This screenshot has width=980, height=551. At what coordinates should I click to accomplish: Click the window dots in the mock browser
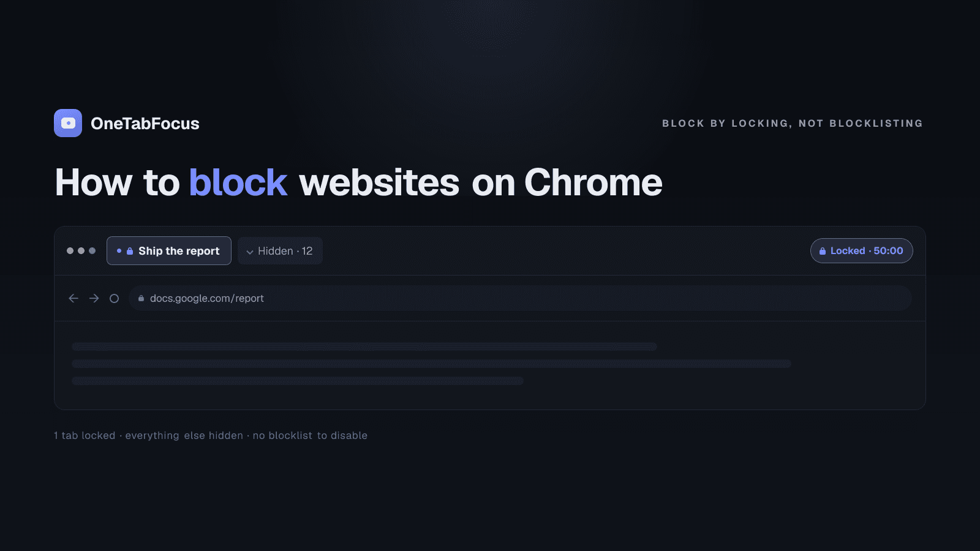click(81, 250)
